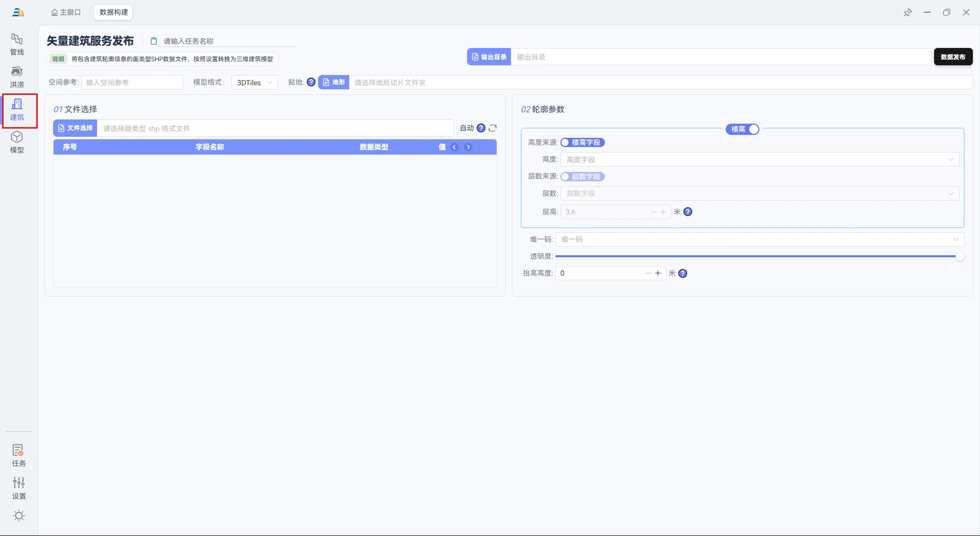The height and width of the screenshot is (536, 980).
Task: Open the 管线 pipeline module in sidebar
Action: (17, 44)
